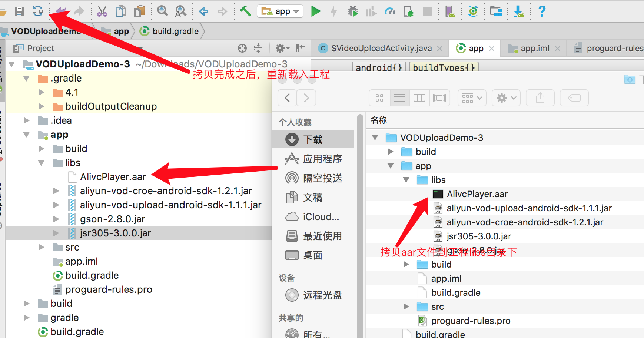Expand the .idea folder in Project tree
This screenshot has height=338, width=644.
[x=26, y=120]
